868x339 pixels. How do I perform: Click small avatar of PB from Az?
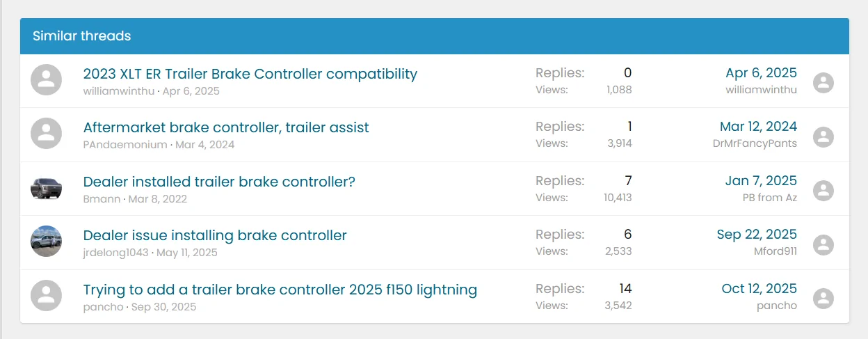tap(823, 190)
